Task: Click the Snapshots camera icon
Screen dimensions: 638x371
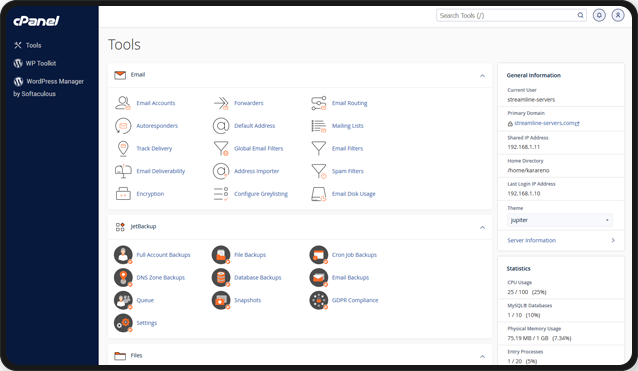Action: click(221, 301)
